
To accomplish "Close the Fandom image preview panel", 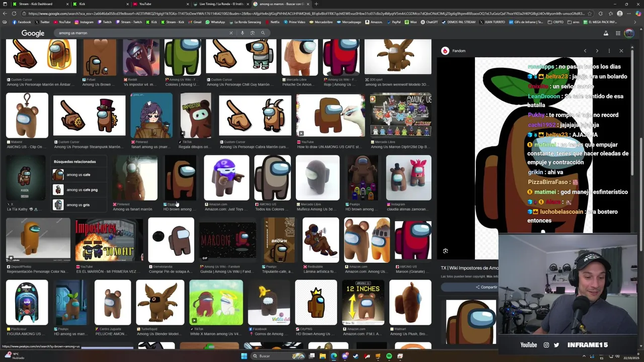I will click(621, 51).
